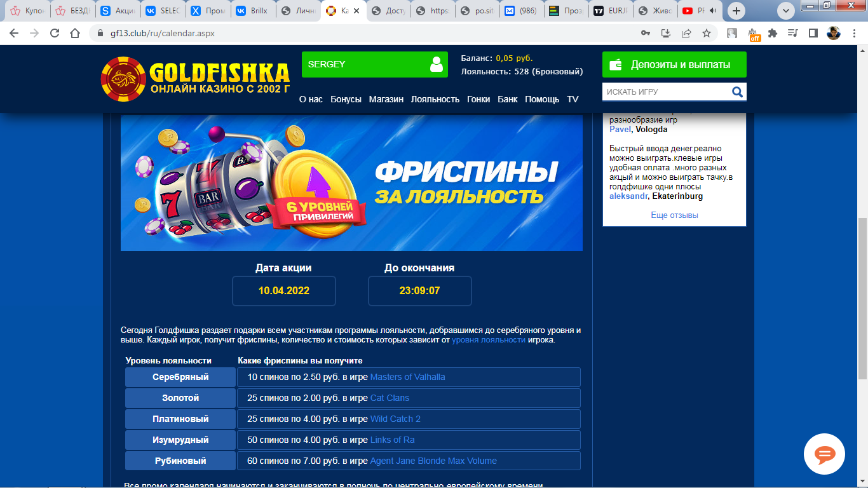Go to the browser home page icon
The image size is (868, 488).
point(75,33)
